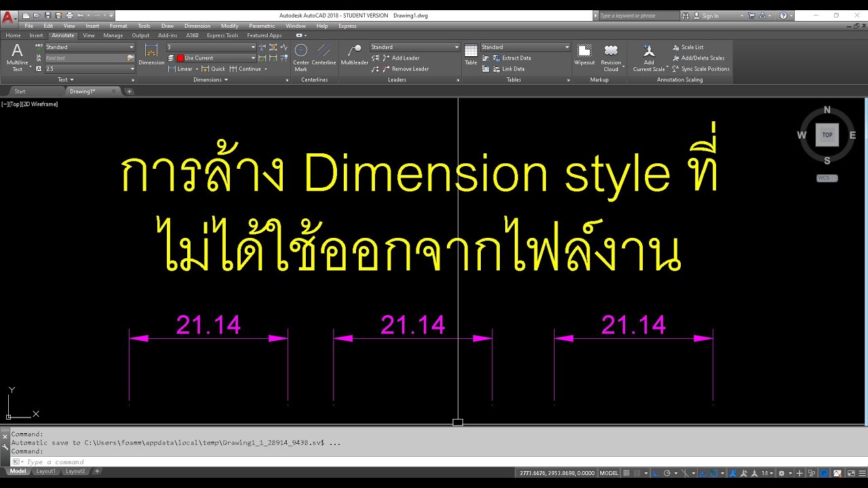
Task: Click the Remove Leader button
Action: pyautogui.click(x=405, y=68)
